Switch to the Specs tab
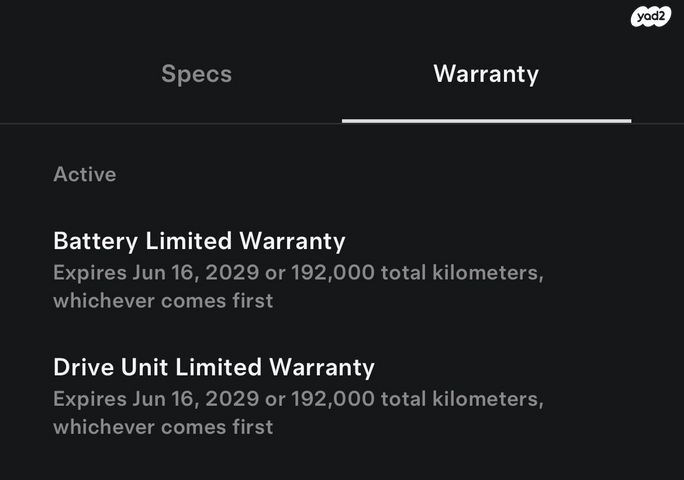This screenshot has height=480, width=684. pos(196,74)
